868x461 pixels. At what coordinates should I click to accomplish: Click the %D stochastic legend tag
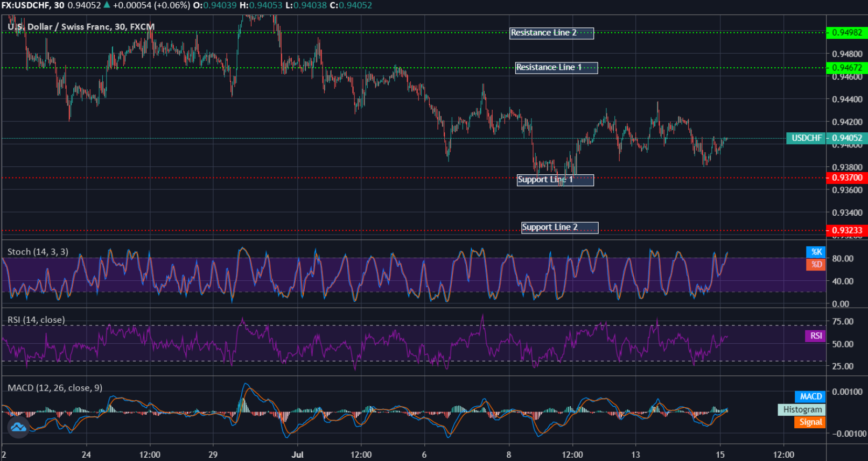[x=816, y=265]
